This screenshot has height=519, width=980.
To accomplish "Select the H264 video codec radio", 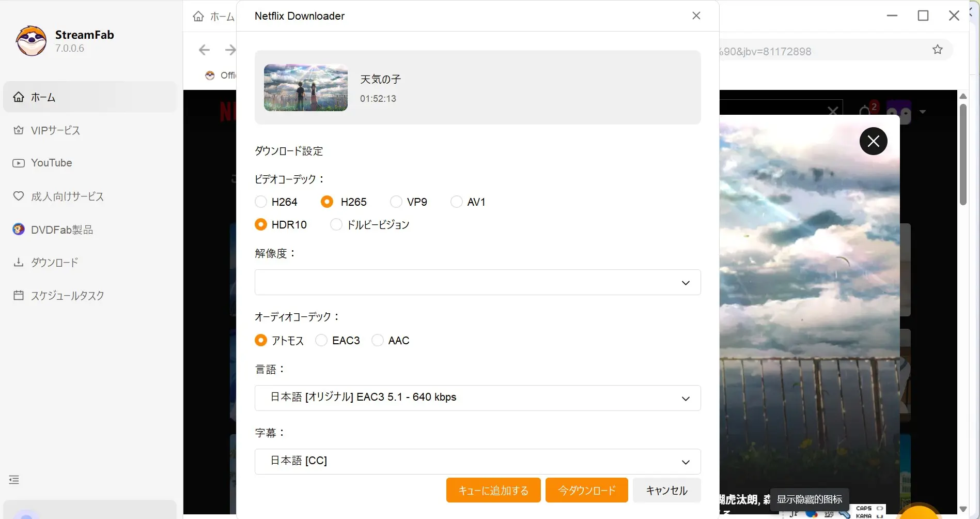I will point(261,202).
